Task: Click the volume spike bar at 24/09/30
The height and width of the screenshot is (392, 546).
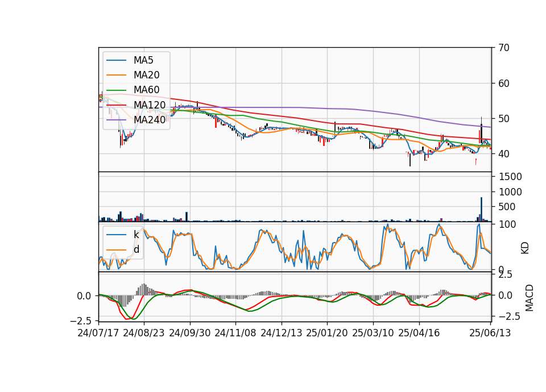Action: point(187,216)
